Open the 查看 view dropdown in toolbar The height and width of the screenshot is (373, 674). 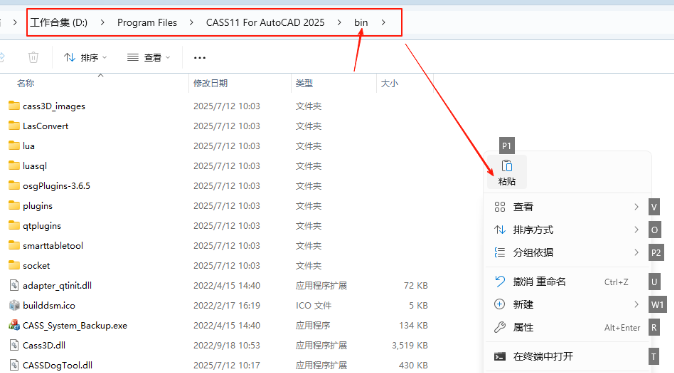[149, 58]
